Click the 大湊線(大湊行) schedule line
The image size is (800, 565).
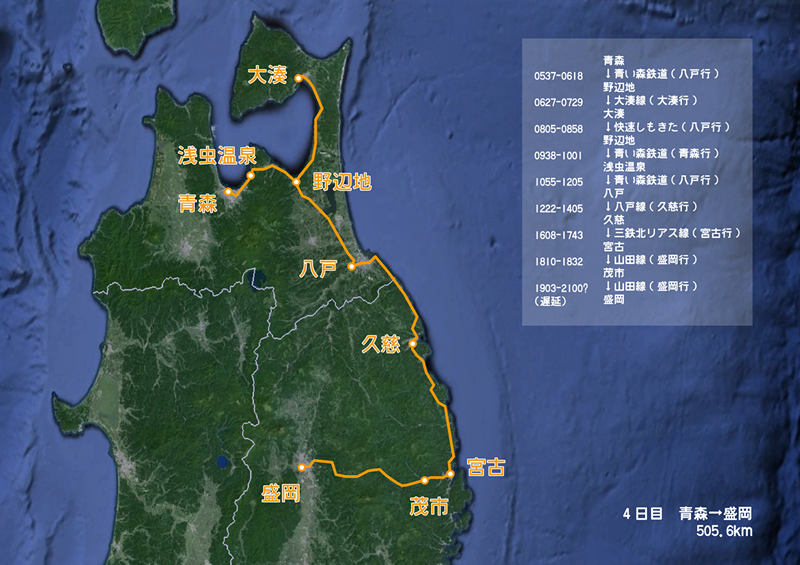650,101
